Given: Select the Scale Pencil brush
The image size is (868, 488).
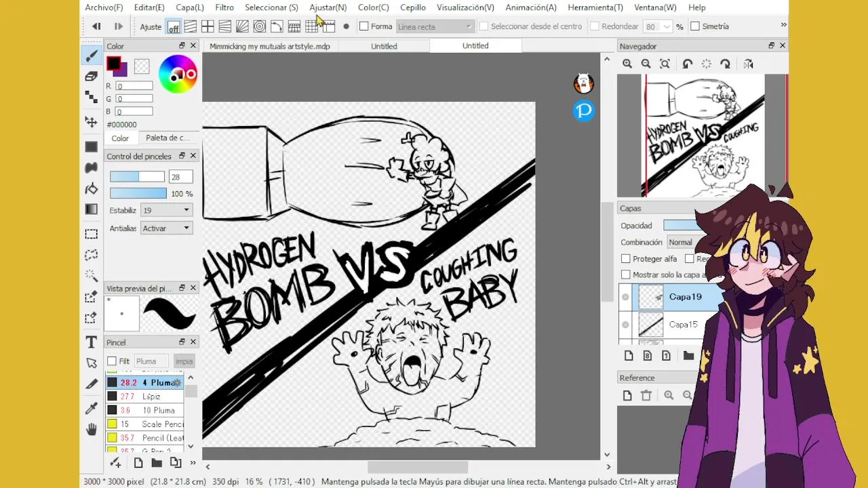Looking at the screenshot, I should point(145,424).
